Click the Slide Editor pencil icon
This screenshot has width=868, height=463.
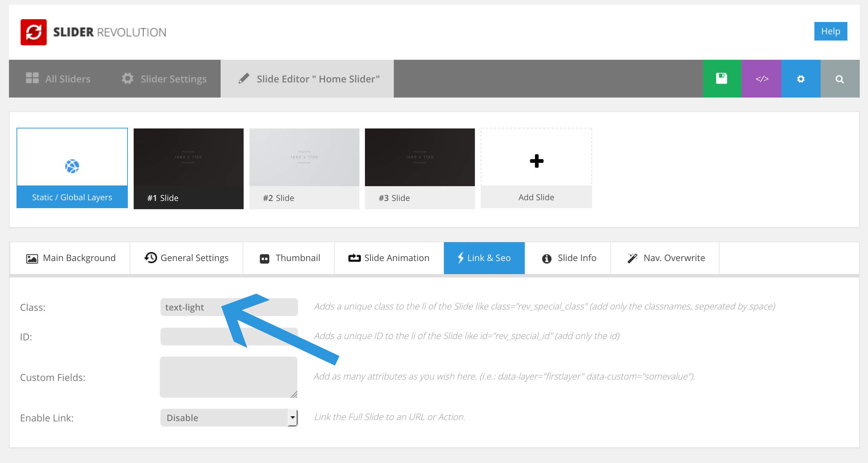244,78
